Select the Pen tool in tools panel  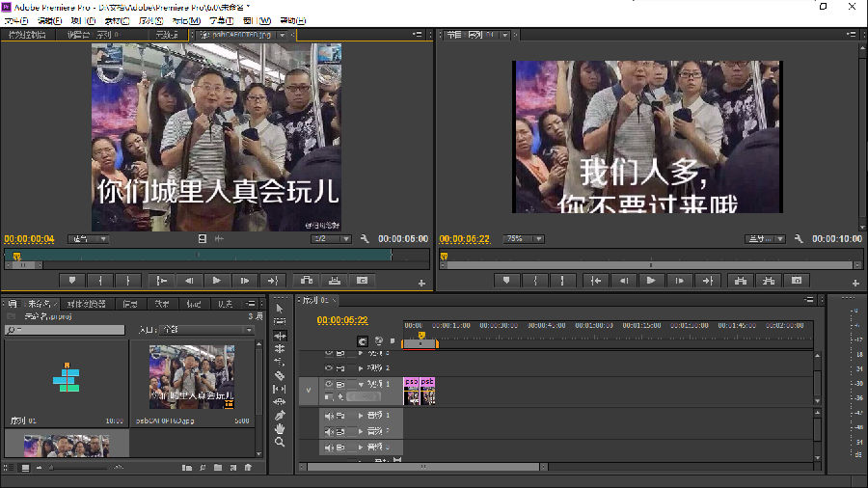click(x=280, y=415)
